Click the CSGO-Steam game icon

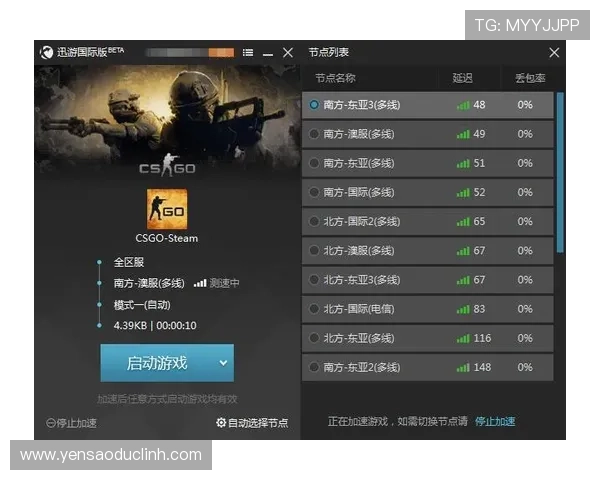tap(167, 209)
